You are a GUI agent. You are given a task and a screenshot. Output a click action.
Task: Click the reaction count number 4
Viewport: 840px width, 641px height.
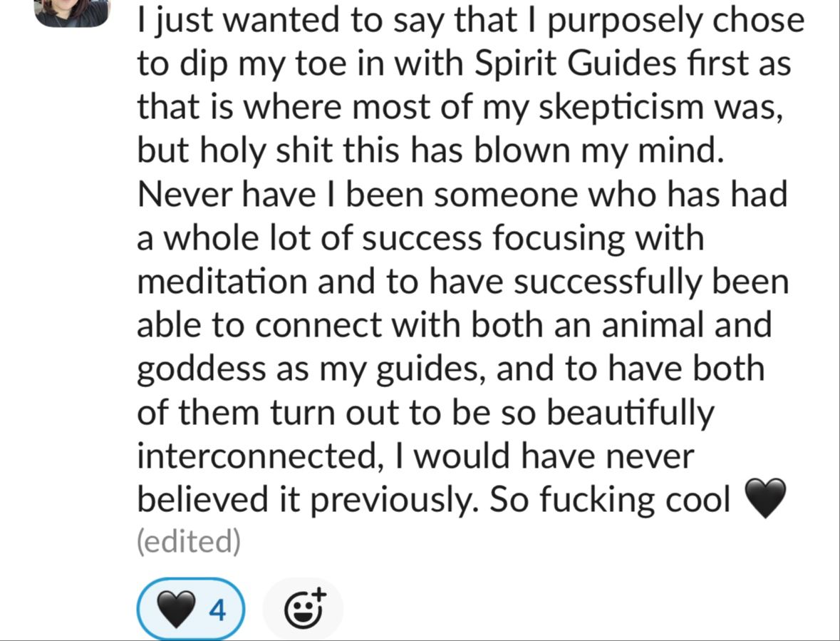click(217, 610)
